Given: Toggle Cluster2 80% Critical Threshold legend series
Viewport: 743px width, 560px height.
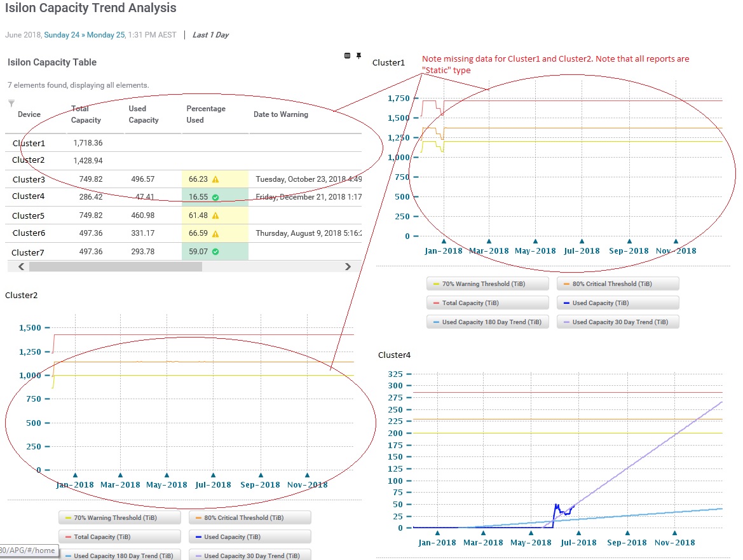Looking at the screenshot, I should click(x=249, y=518).
